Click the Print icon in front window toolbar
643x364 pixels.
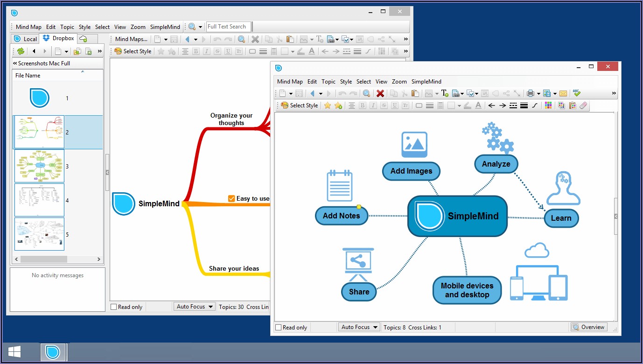[x=530, y=93]
